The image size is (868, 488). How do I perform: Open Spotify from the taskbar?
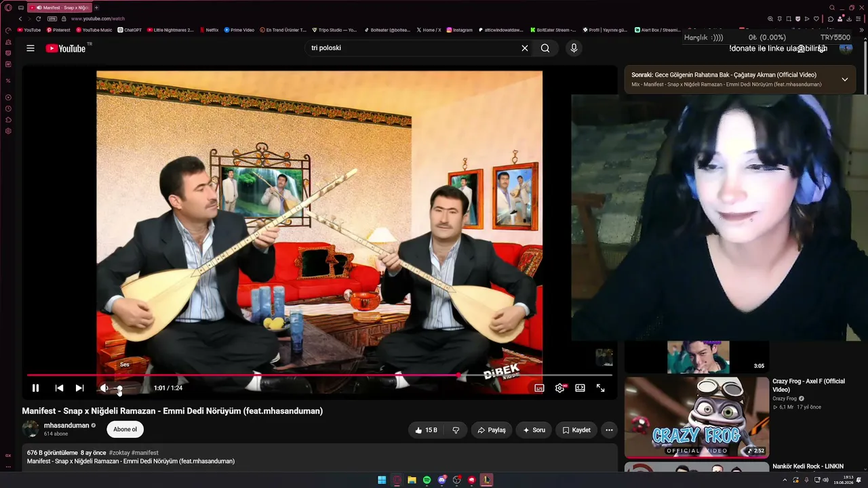427,480
